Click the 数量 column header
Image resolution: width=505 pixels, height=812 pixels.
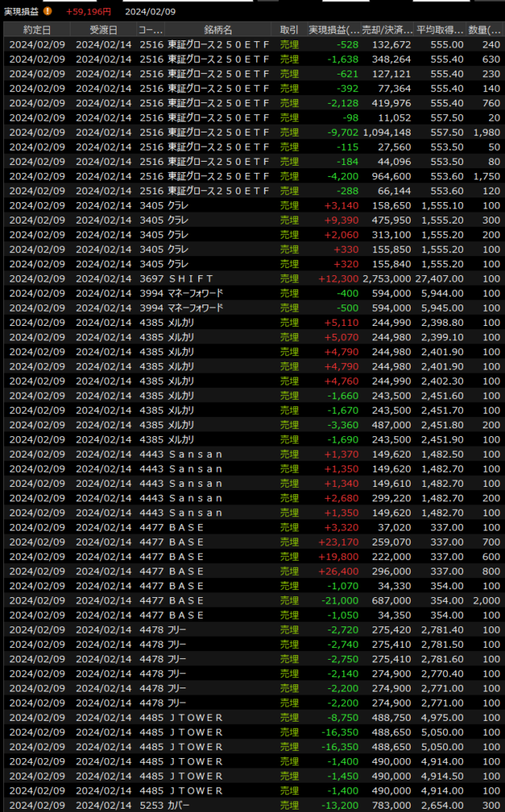coord(484,29)
